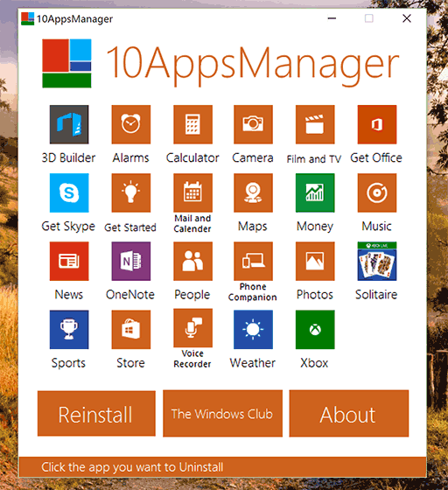This screenshot has width=448, height=490.
Task: Click the Weather sun icon
Action: tap(253, 329)
